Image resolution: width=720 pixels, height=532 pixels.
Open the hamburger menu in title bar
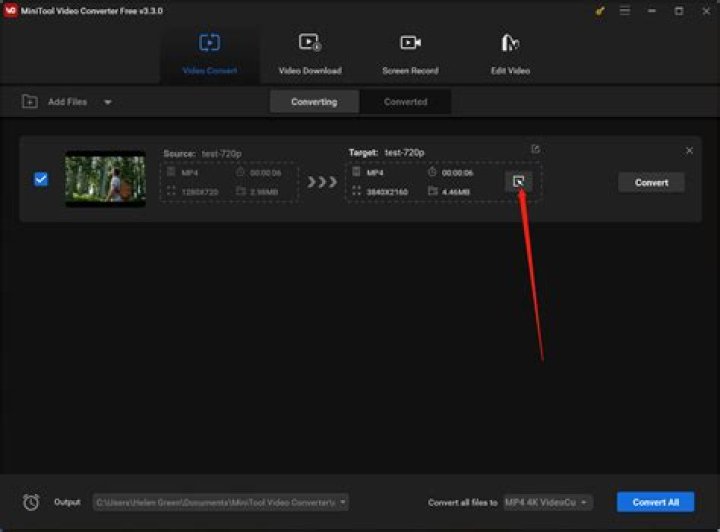(x=626, y=11)
